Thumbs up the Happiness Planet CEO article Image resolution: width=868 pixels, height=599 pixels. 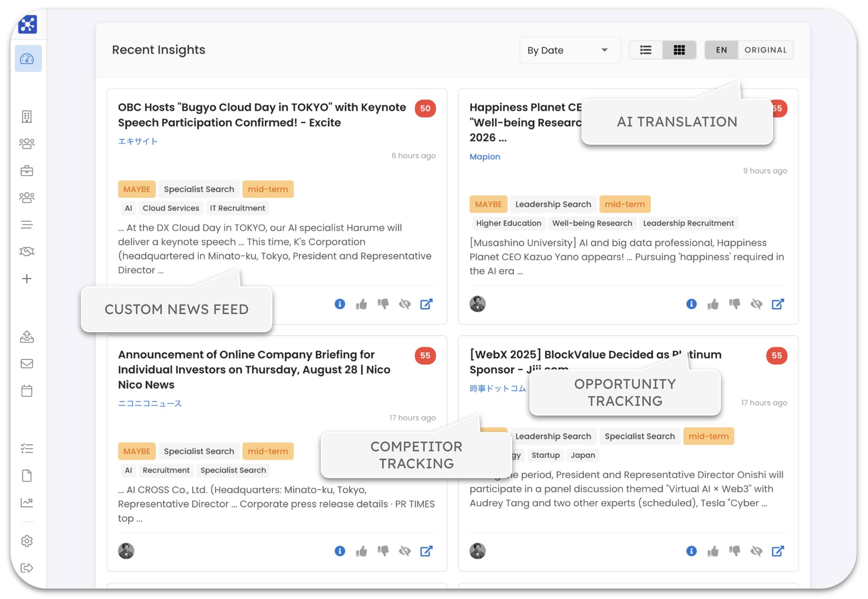713,304
